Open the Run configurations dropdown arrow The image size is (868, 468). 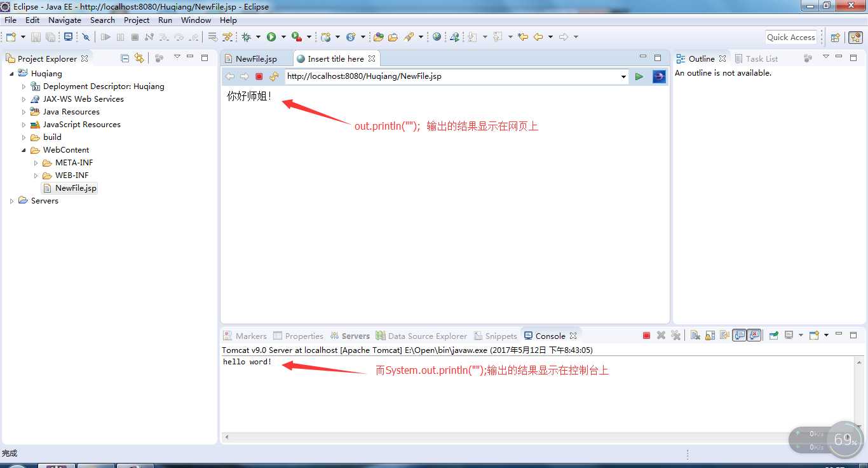[x=283, y=37]
